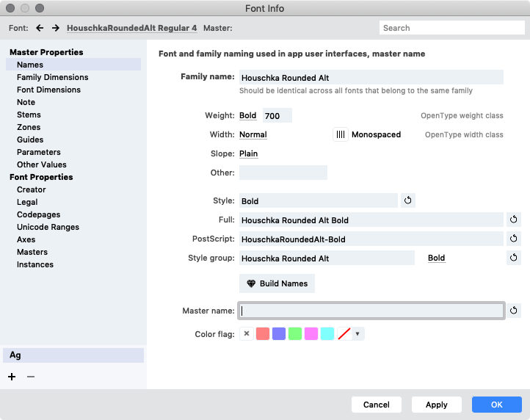Select the Ag master in the list
This screenshot has height=420, width=530.
click(73, 355)
